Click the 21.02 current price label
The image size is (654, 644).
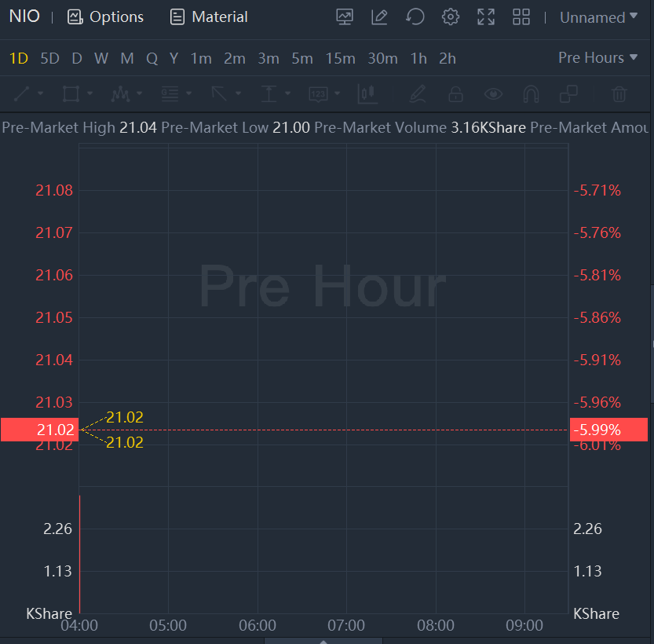click(39, 430)
